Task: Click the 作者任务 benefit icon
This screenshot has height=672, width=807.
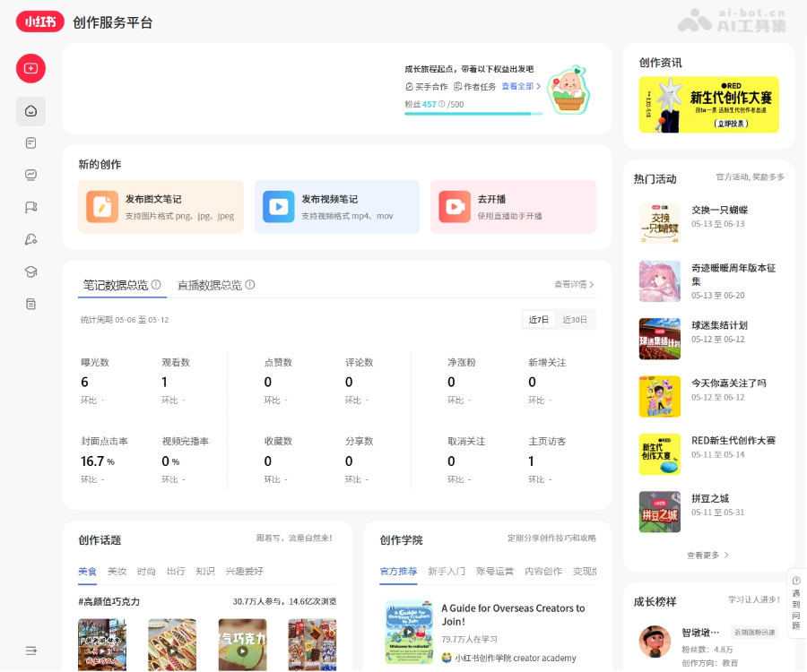Action: [x=457, y=86]
